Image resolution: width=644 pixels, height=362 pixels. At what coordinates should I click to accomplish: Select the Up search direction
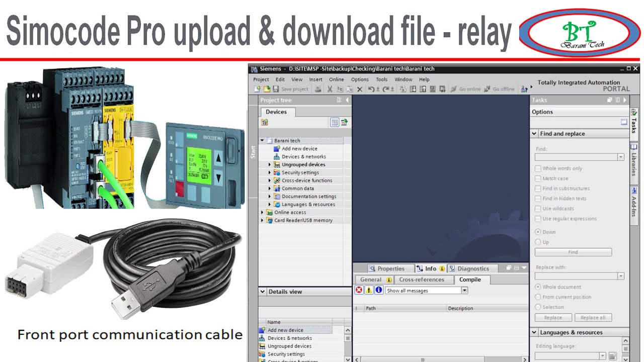point(538,242)
